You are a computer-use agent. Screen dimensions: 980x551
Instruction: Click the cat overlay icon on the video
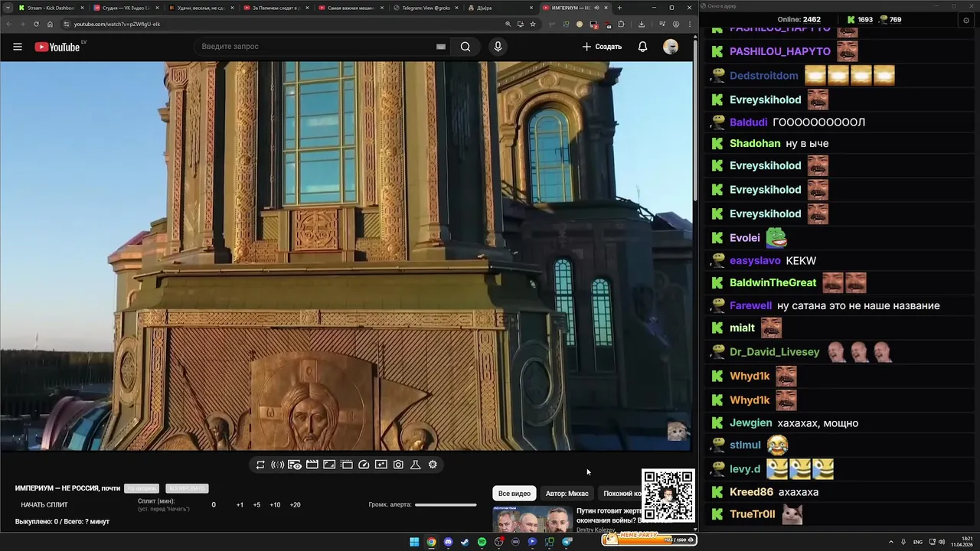tap(677, 431)
